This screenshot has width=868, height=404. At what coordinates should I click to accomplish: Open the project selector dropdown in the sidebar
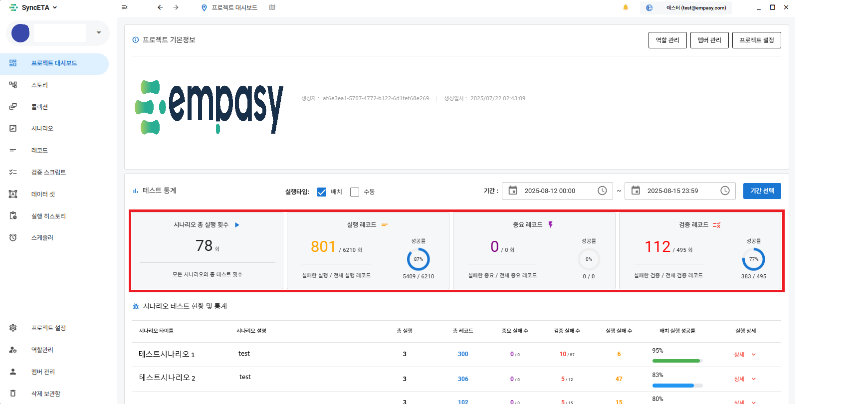tap(99, 33)
